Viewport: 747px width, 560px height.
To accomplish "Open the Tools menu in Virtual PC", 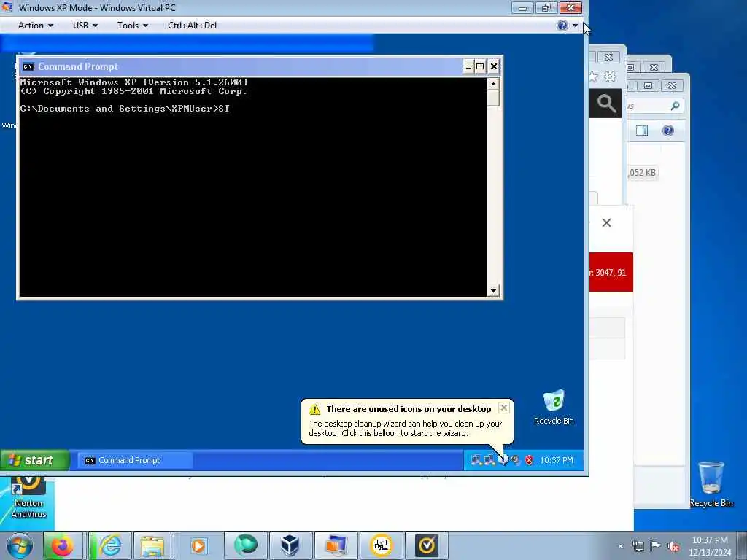I will pos(133,26).
